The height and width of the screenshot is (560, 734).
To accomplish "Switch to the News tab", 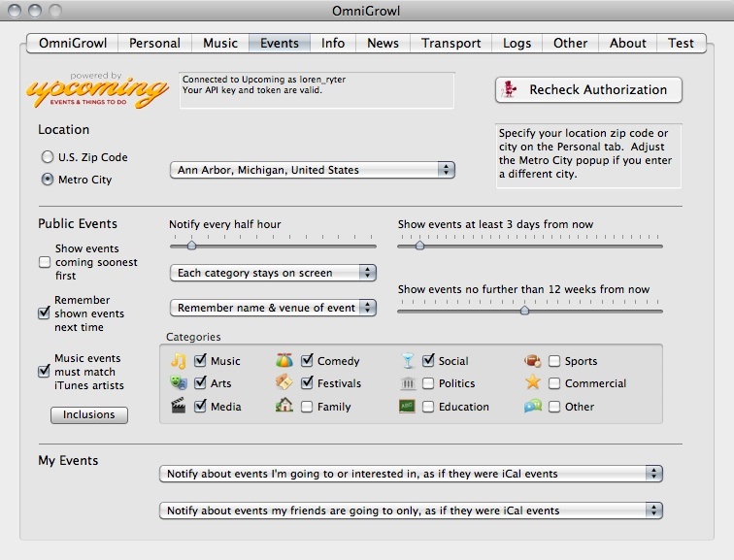I will pos(383,43).
